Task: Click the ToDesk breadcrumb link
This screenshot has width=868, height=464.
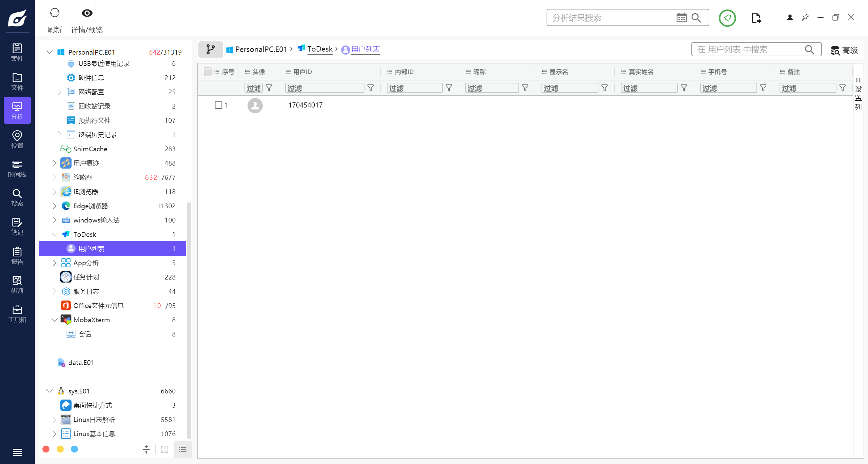Action: coord(320,49)
